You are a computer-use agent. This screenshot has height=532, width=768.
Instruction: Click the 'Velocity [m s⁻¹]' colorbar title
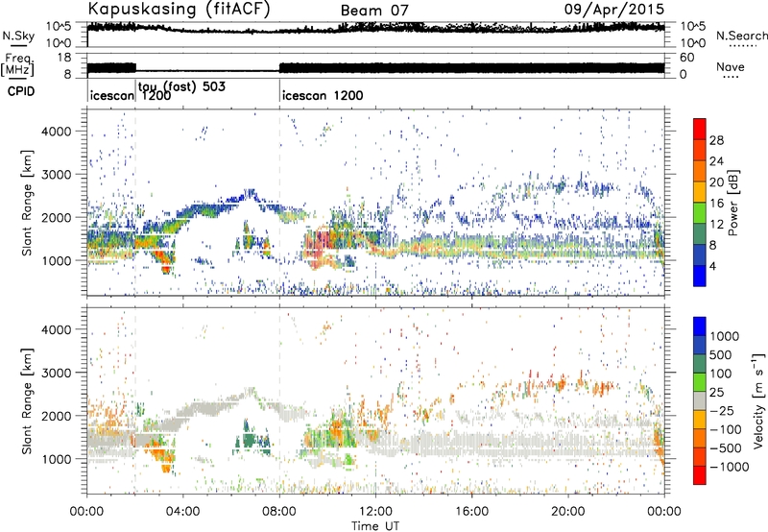tap(758, 400)
